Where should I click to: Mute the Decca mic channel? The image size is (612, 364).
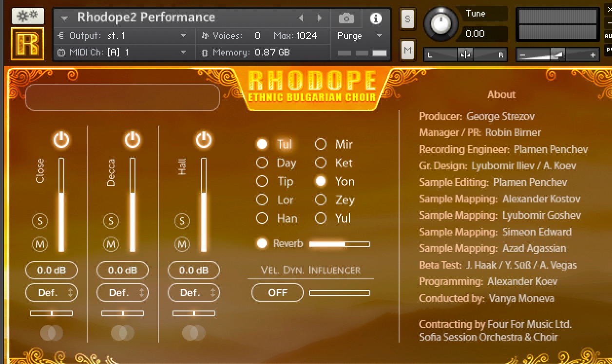click(x=111, y=244)
